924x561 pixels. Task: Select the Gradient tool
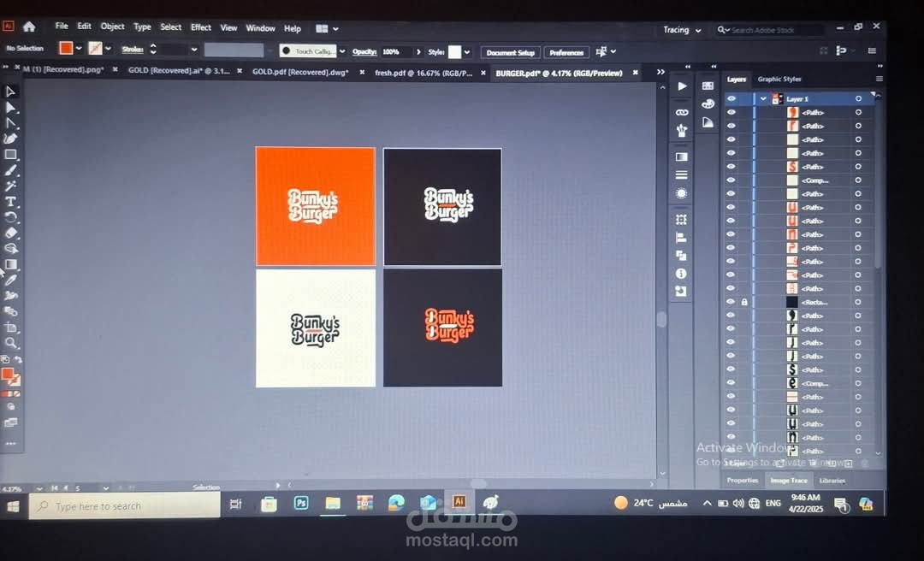pyautogui.click(x=10, y=264)
